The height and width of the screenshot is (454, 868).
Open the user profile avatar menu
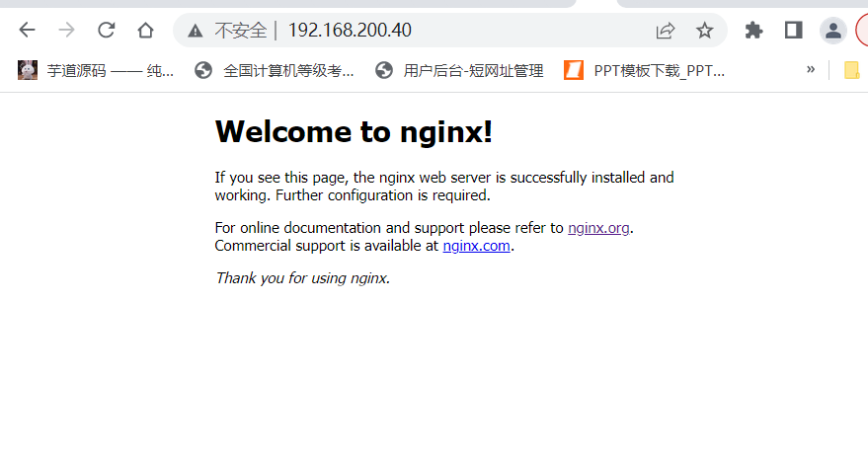pyautogui.click(x=833, y=31)
